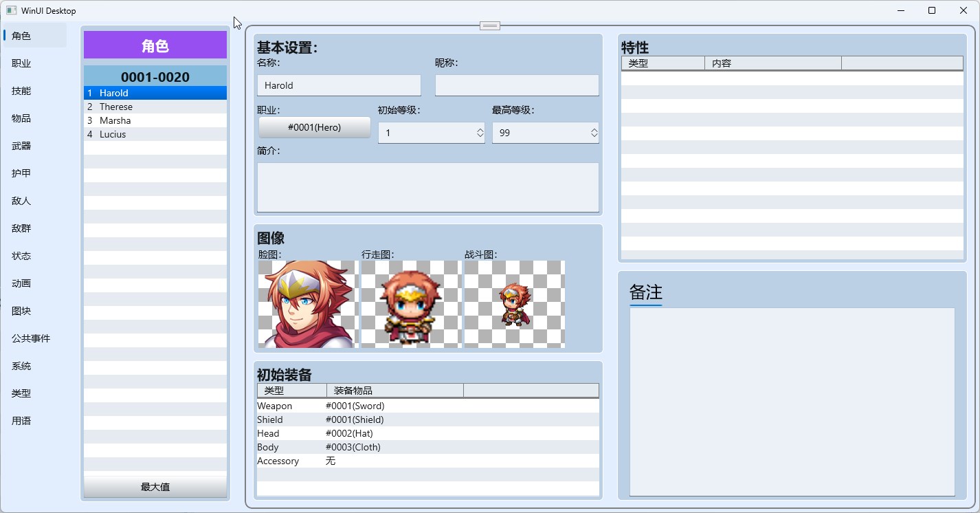980x513 pixels.
Task: Select the Head equipment row
Action: (428, 433)
